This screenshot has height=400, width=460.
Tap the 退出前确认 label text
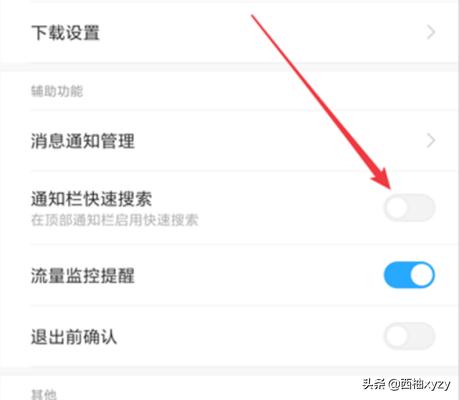74,337
